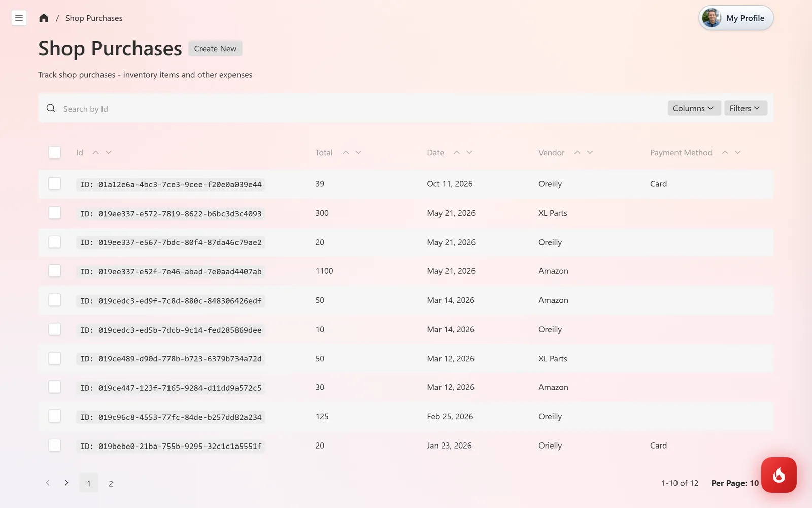Open purchase ID 019c96c8-4553-77fc-84de-b257dd82a234

point(171,417)
